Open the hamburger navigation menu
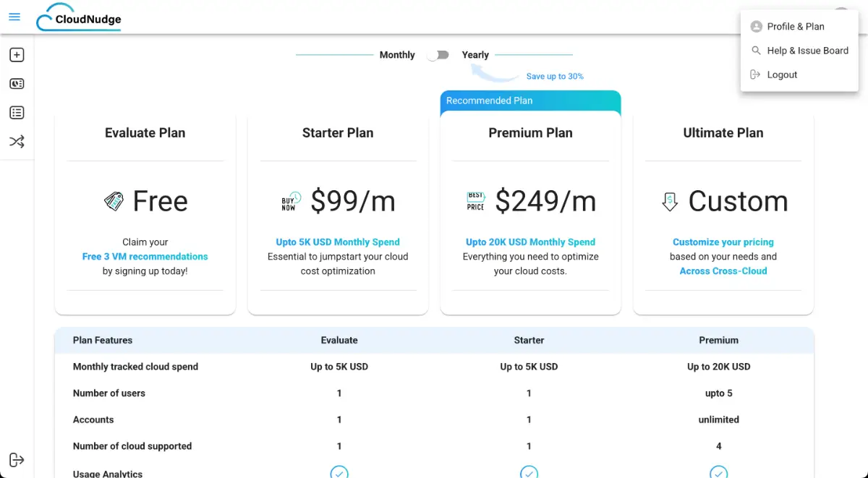 14,17
